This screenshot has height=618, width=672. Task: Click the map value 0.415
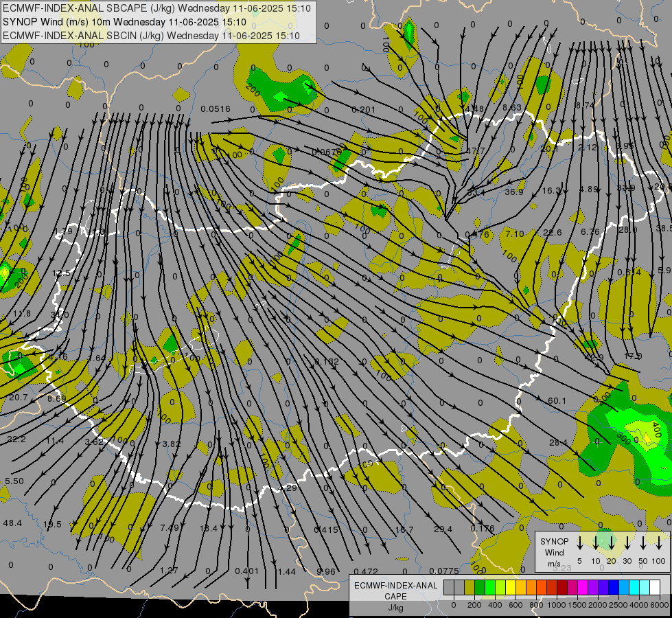[326, 529]
